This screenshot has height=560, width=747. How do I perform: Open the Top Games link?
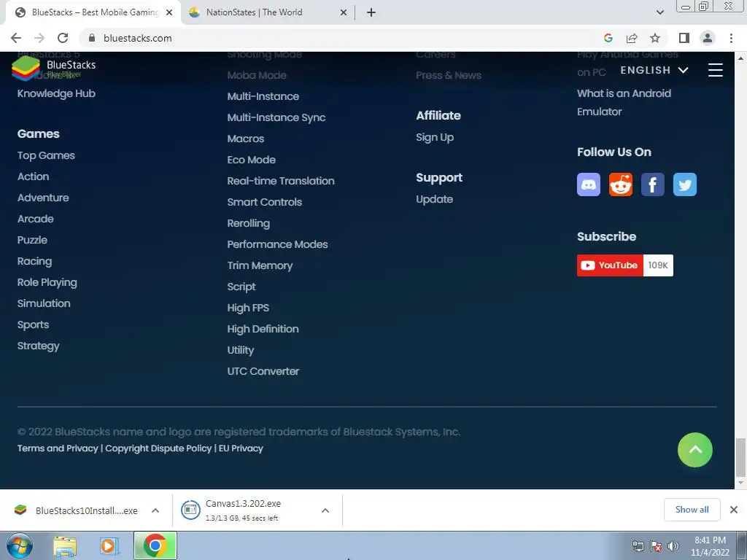coord(46,155)
